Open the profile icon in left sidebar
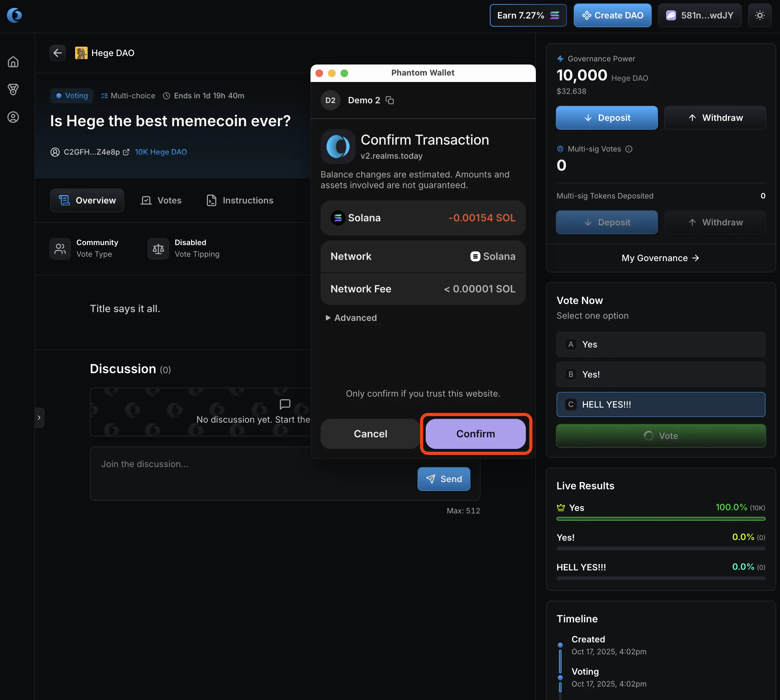Image resolution: width=780 pixels, height=700 pixels. [13, 117]
